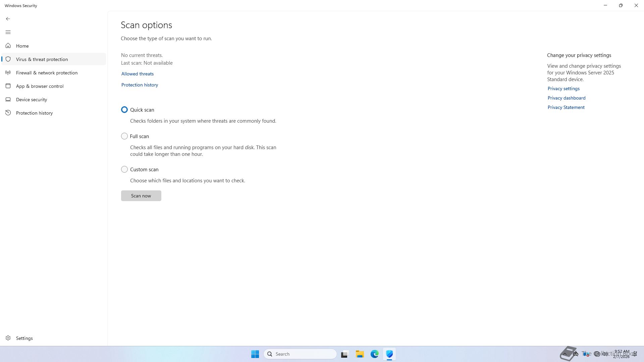The image size is (644, 362).
Task: Select the Custom scan radio button
Action: point(124,169)
